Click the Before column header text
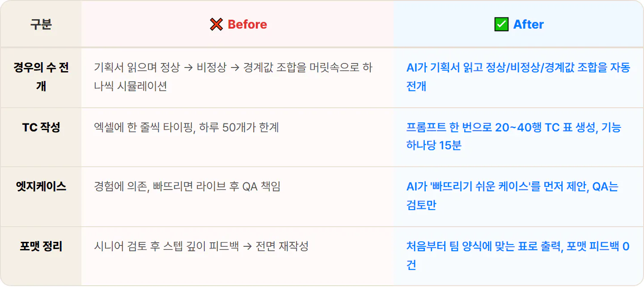This screenshot has width=644, height=287. [247, 25]
